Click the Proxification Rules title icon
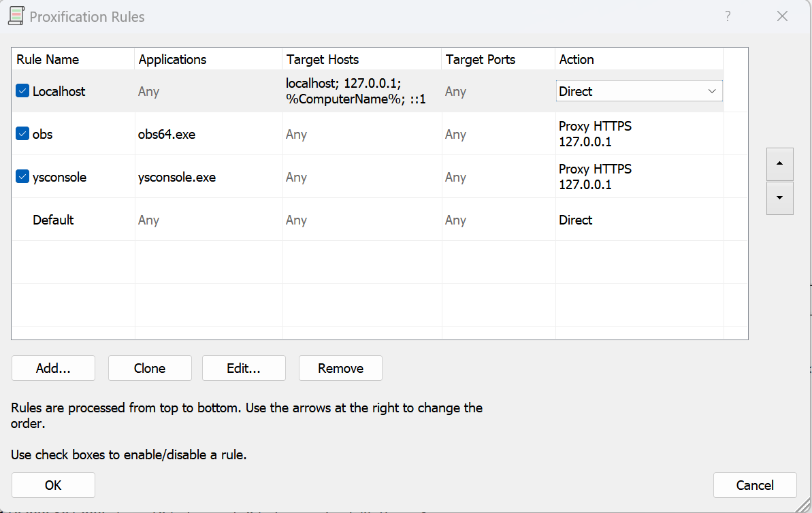The height and width of the screenshot is (513, 812). [x=16, y=16]
